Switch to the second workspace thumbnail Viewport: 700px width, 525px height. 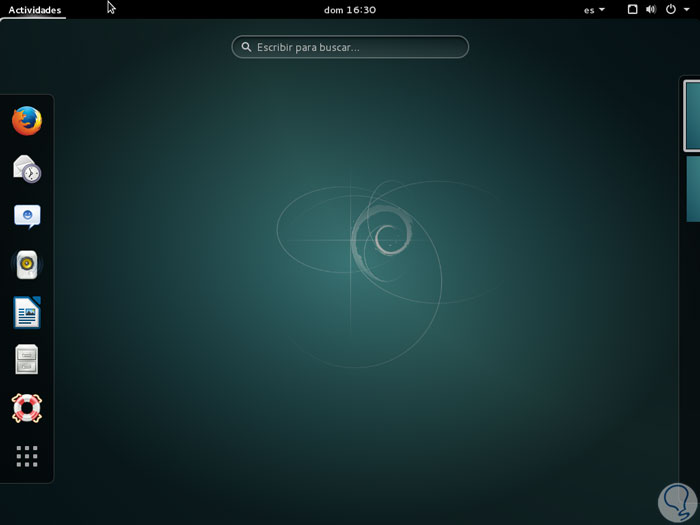[x=693, y=188]
